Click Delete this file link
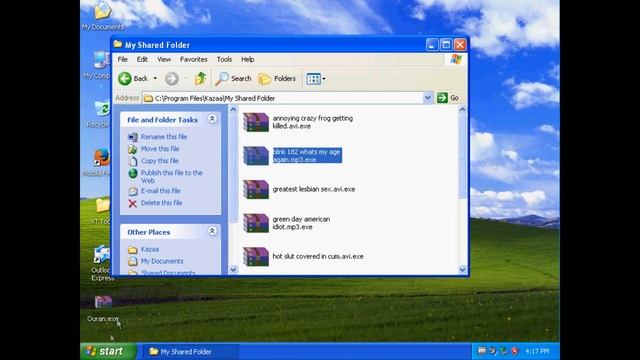 (x=162, y=203)
